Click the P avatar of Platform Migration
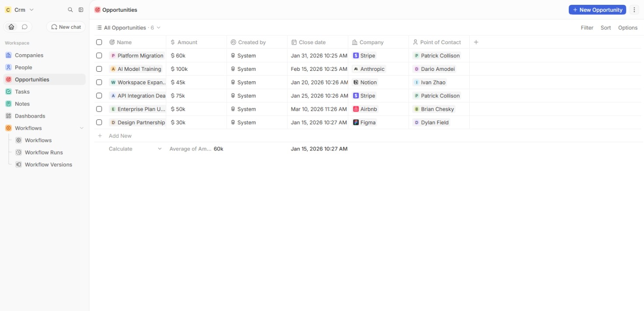The image size is (644, 311). (113, 56)
